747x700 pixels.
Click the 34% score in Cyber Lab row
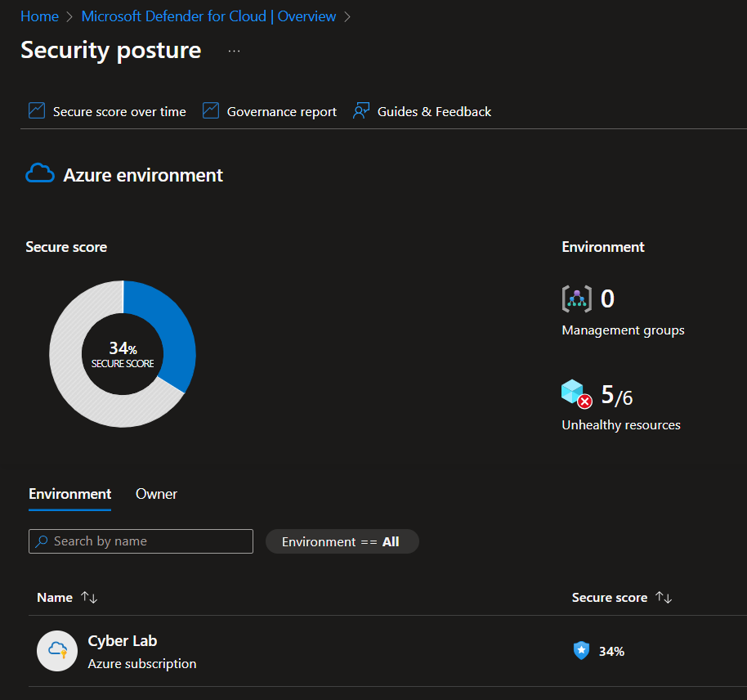click(x=611, y=652)
